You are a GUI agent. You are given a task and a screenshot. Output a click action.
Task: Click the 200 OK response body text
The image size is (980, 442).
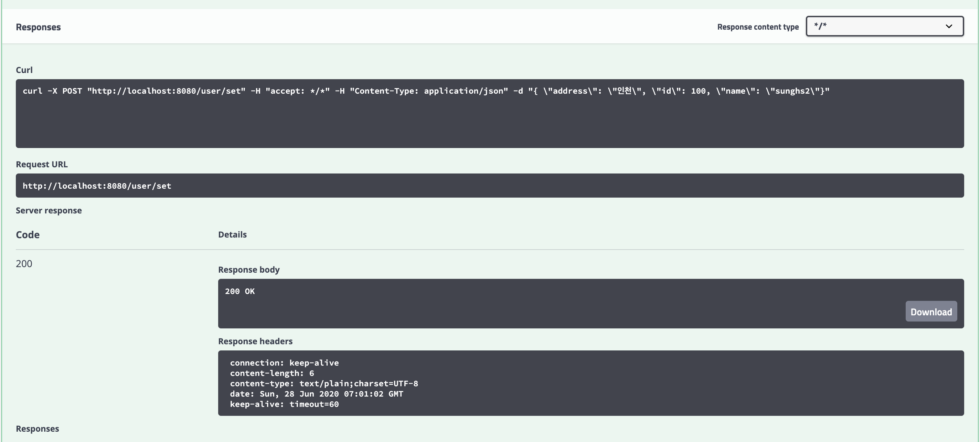click(240, 291)
